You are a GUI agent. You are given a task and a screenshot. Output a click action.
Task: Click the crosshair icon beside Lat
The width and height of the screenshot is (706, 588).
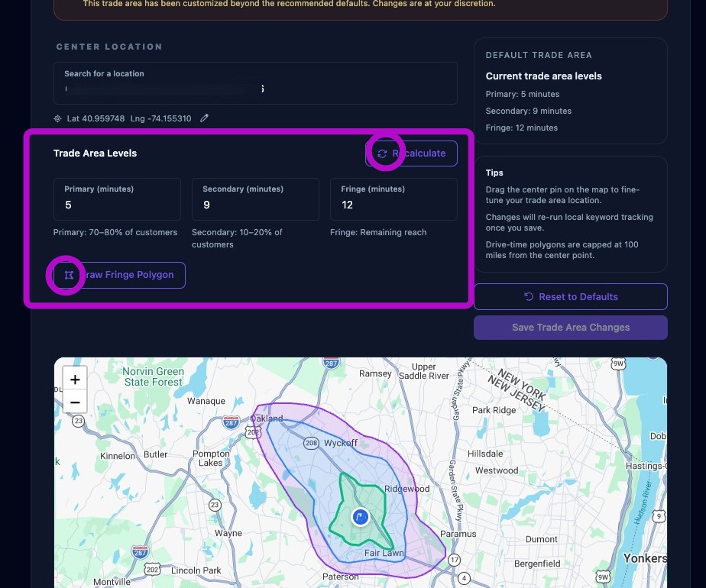[x=57, y=119]
